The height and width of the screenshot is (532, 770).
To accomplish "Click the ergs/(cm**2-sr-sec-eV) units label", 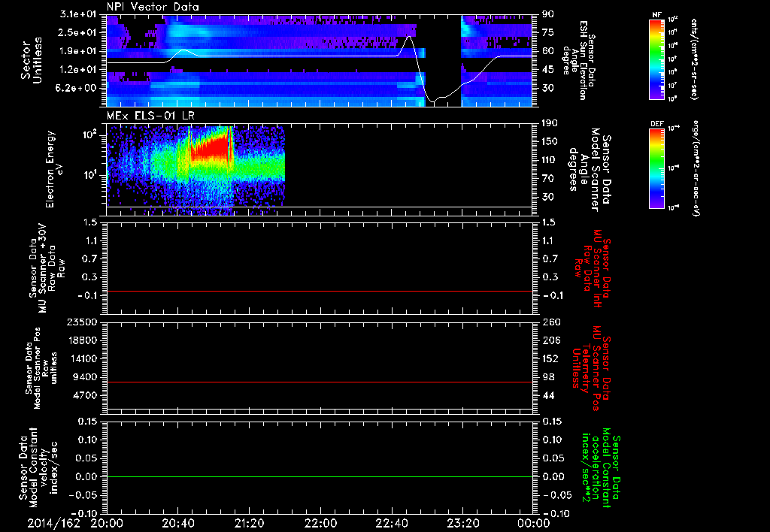I will 696,168.
